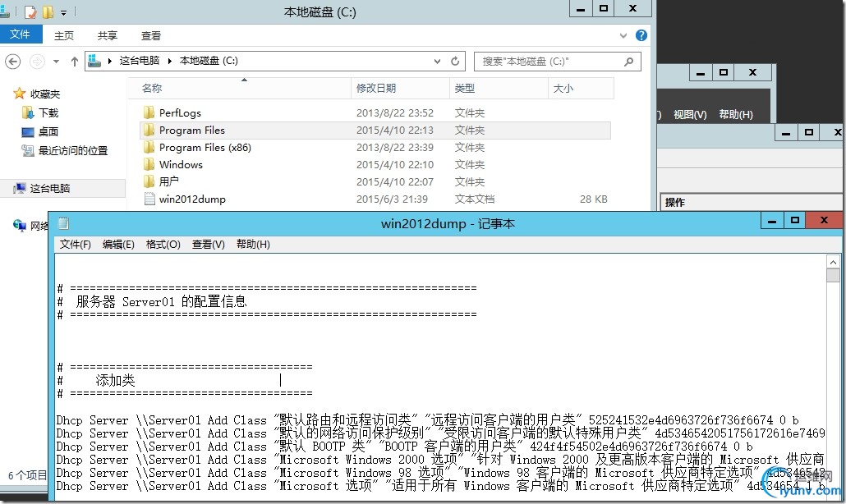Open the quick access toolbar customize dropdown
This screenshot has width=846, height=504.
(x=64, y=12)
